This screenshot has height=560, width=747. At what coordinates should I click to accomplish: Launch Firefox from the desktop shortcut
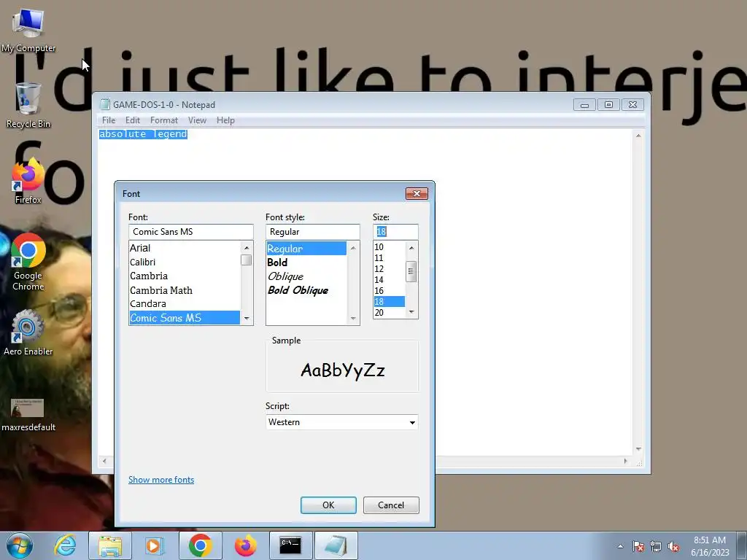pos(28,182)
